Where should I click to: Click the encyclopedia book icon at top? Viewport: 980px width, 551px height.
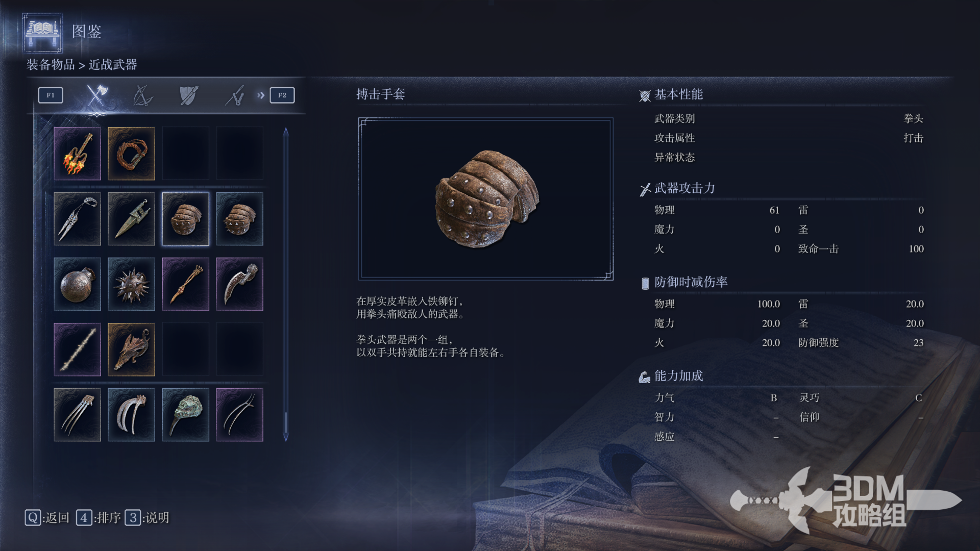(42, 32)
